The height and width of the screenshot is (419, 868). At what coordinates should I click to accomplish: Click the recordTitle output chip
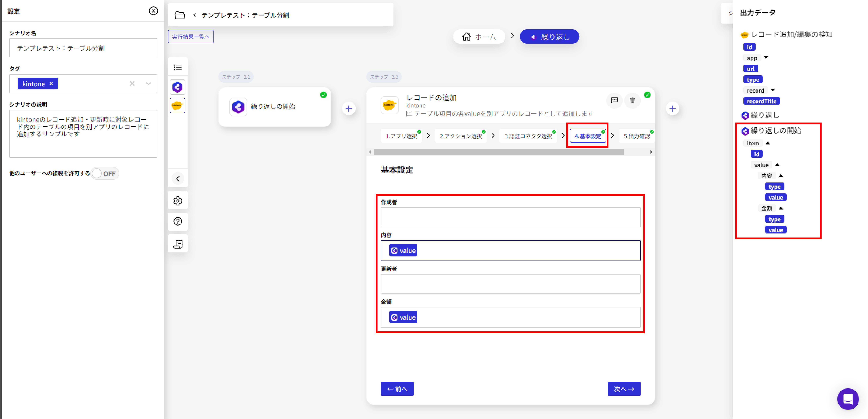point(761,101)
